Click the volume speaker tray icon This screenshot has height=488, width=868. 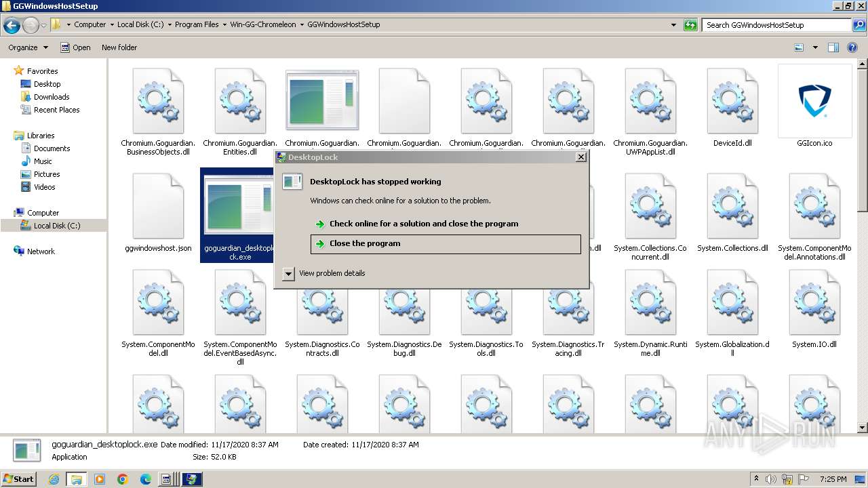772,479
